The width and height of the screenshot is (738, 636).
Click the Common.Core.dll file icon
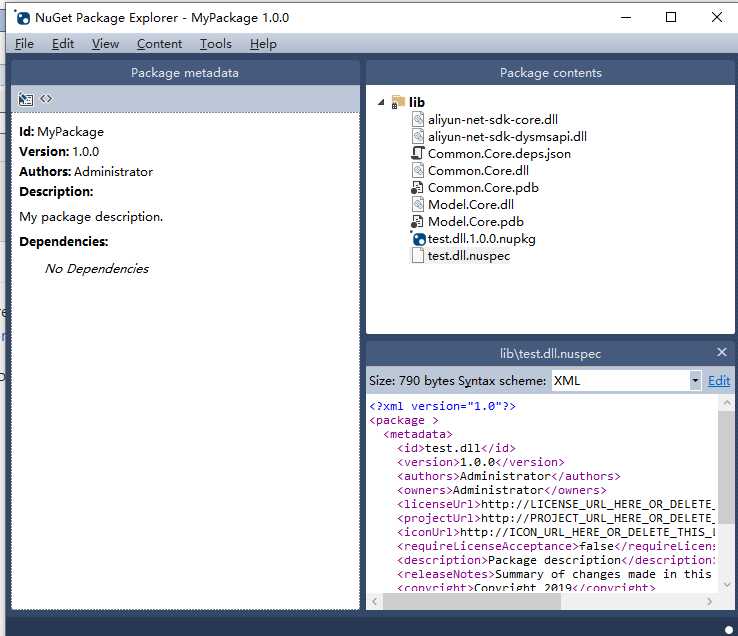[417, 170]
